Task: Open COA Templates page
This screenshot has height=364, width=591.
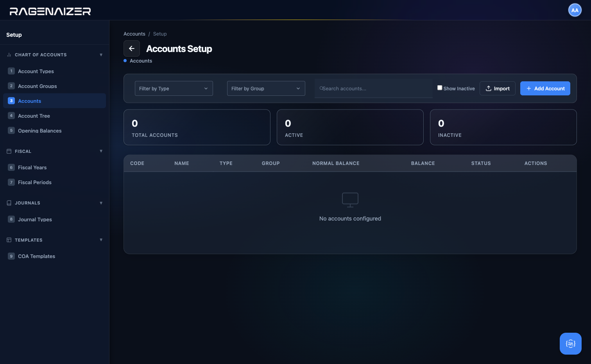Action: 54,256
